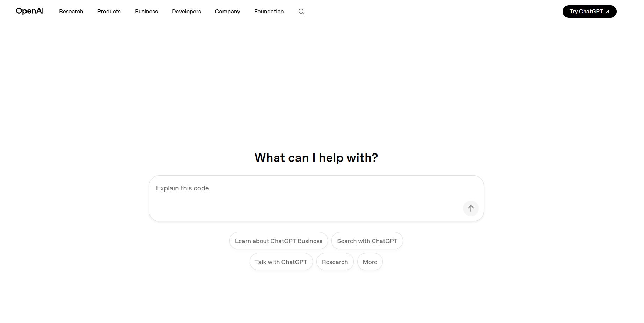Click the Research suggestion chip below the prompt

tap(335, 262)
